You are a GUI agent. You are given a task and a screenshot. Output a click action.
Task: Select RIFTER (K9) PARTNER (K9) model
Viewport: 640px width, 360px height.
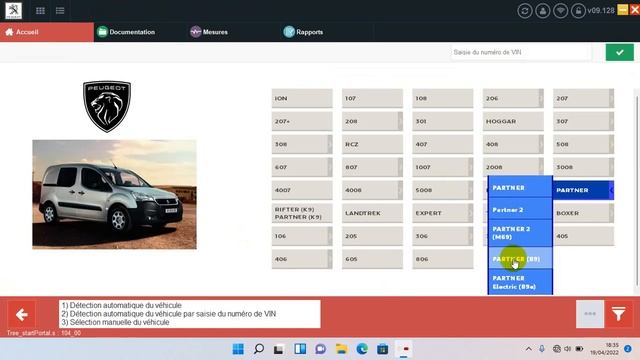tap(302, 213)
